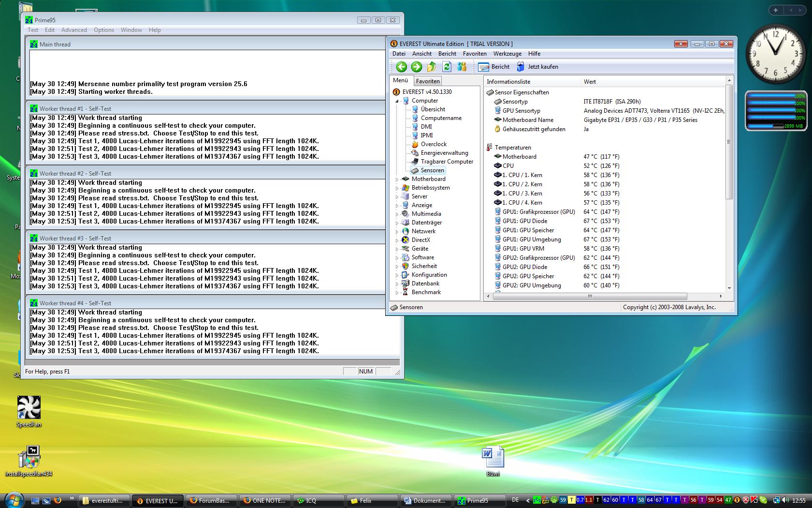Image resolution: width=812 pixels, height=508 pixels.
Task: Click the EVEREST users toolbar icon
Action: point(462,67)
